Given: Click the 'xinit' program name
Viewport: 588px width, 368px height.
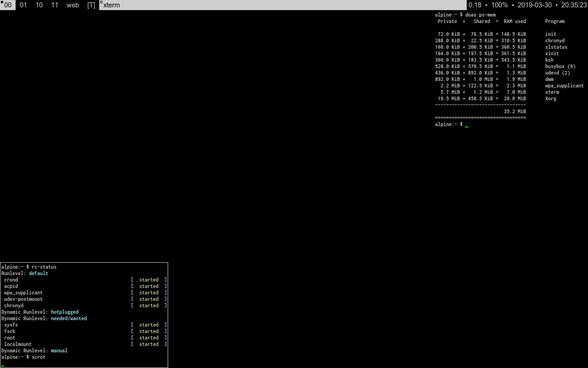Looking at the screenshot, I should click(x=552, y=53).
